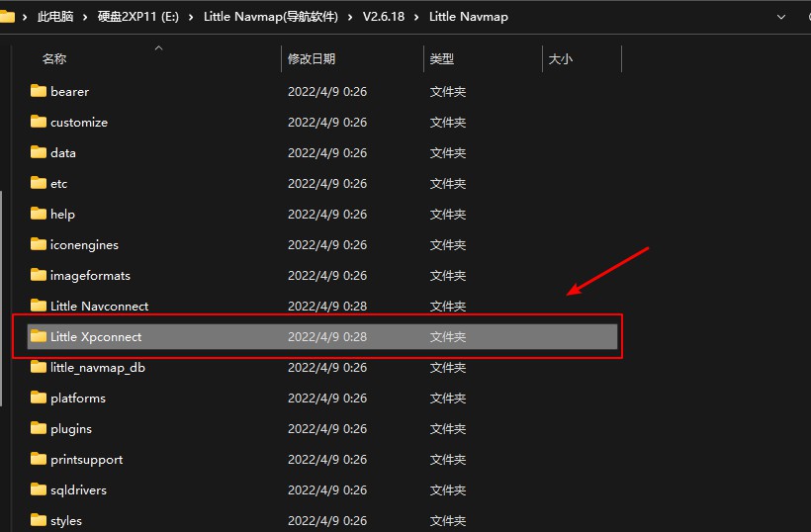This screenshot has width=811, height=532.
Task: Select the help folder name
Action: tap(62, 214)
